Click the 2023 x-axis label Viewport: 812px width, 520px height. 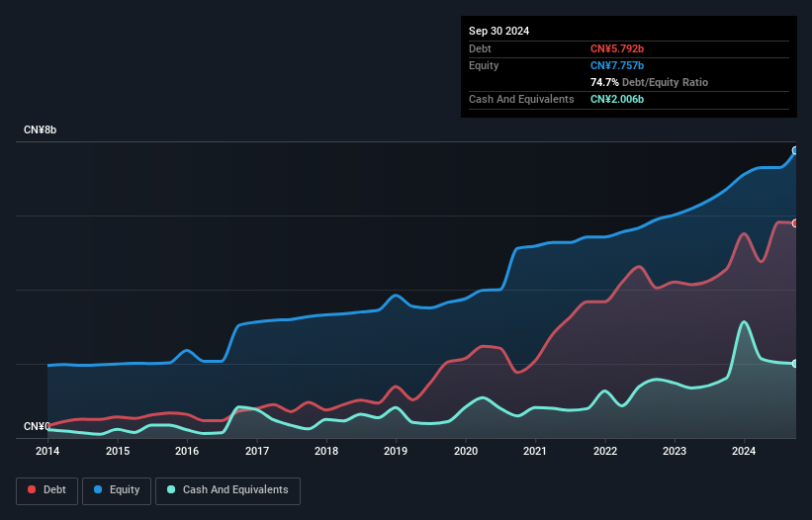click(675, 451)
